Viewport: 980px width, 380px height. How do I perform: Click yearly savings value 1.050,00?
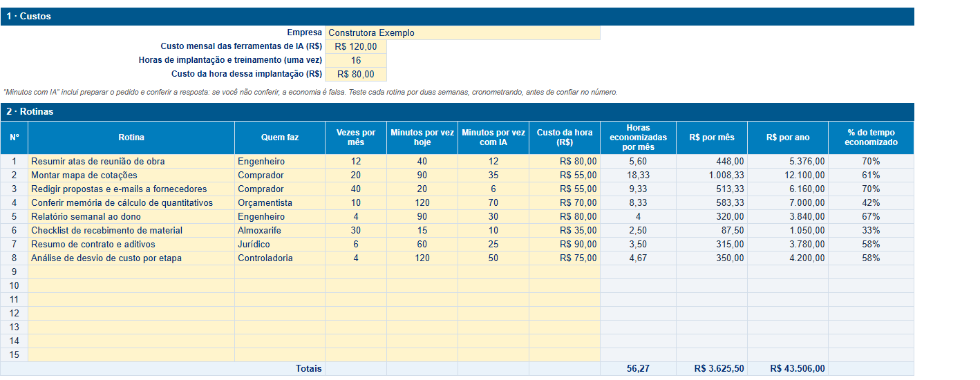(x=788, y=230)
